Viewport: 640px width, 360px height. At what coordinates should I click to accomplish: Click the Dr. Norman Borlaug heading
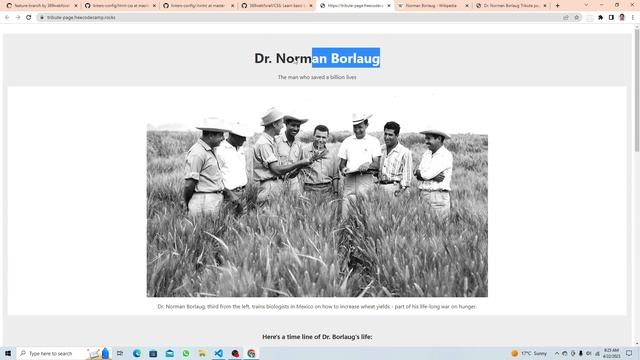(x=317, y=58)
